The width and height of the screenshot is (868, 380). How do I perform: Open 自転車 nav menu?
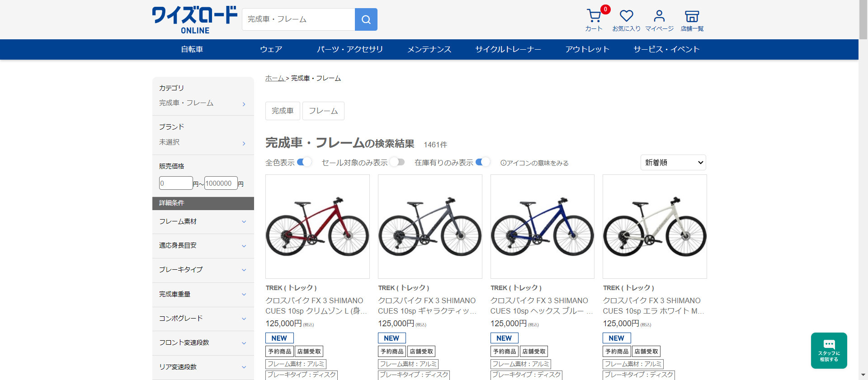click(192, 49)
